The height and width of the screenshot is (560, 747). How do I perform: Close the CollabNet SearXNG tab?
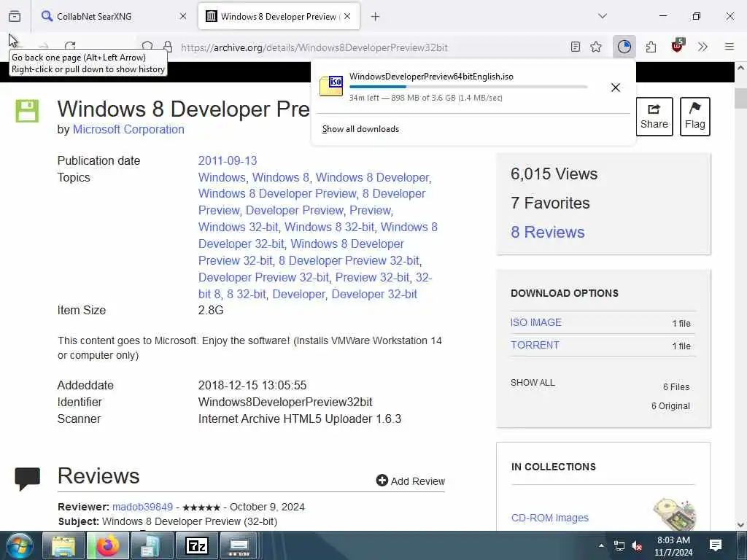[183, 16]
